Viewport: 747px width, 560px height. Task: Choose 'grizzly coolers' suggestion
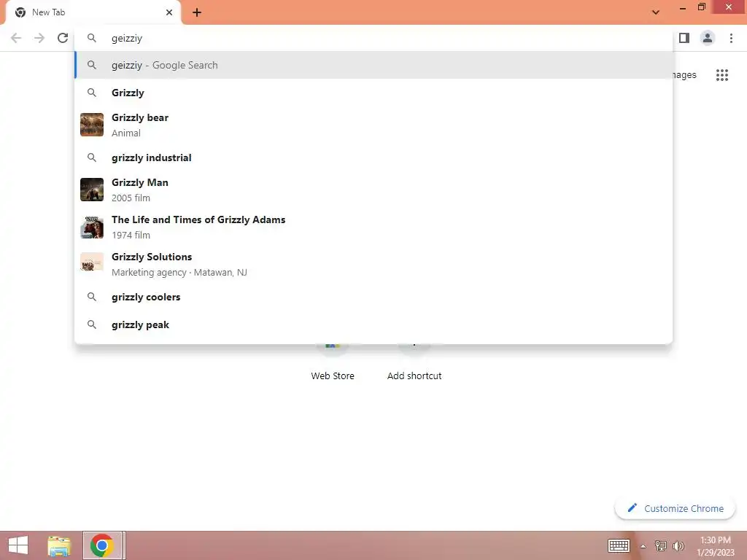click(374, 297)
